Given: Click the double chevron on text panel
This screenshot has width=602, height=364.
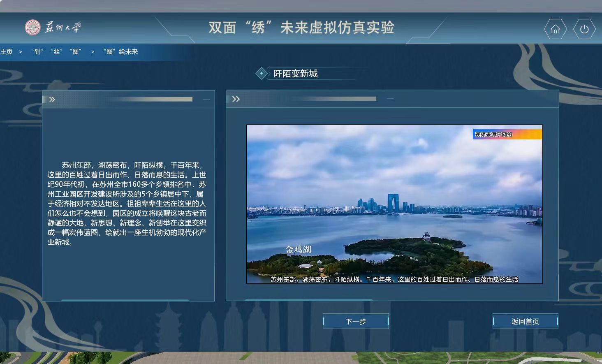Looking at the screenshot, I should [x=52, y=99].
